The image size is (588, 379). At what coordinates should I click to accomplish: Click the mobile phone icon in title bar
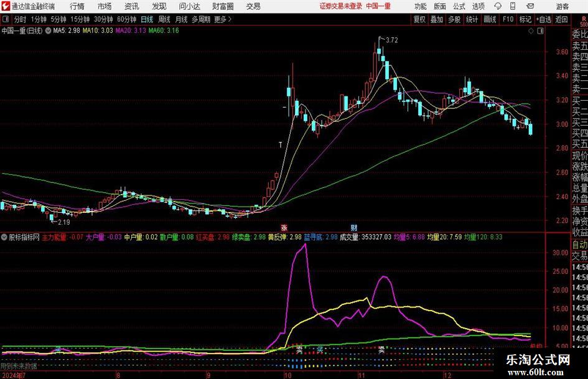[513, 6]
